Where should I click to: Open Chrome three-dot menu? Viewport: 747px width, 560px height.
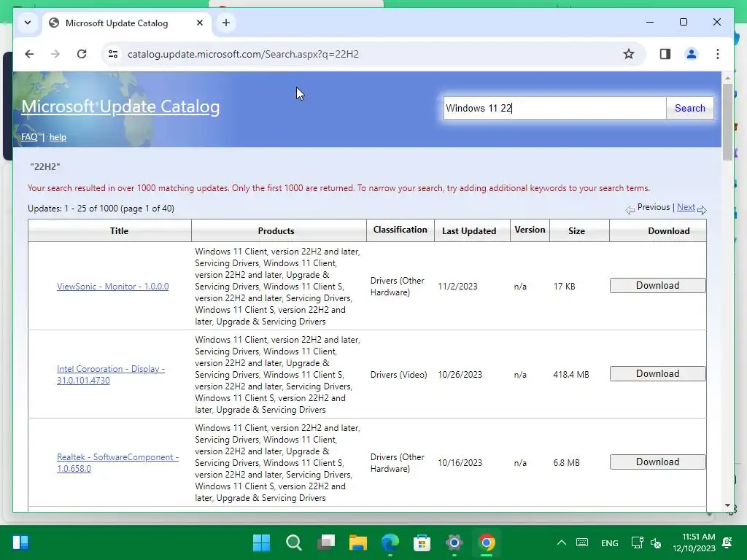point(718,54)
